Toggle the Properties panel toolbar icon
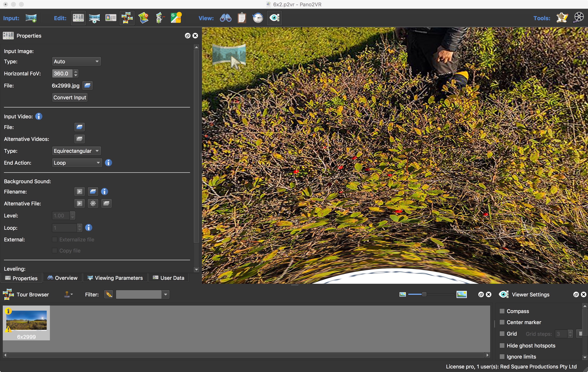The height and width of the screenshot is (372, 588). (78, 18)
